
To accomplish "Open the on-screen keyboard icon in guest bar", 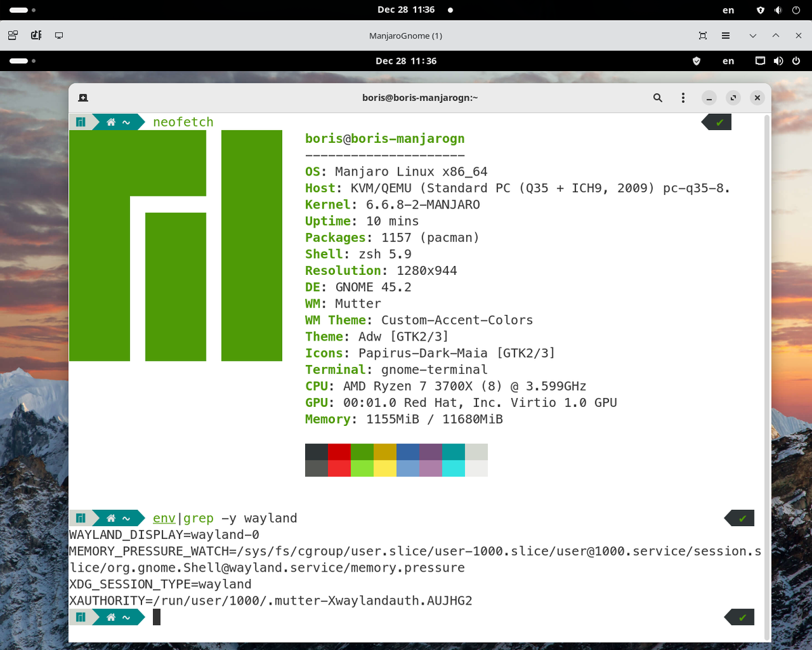I will click(x=760, y=61).
